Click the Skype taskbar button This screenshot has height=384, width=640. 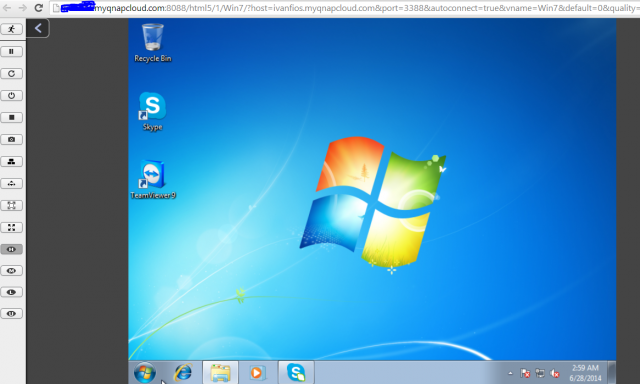point(296,373)
